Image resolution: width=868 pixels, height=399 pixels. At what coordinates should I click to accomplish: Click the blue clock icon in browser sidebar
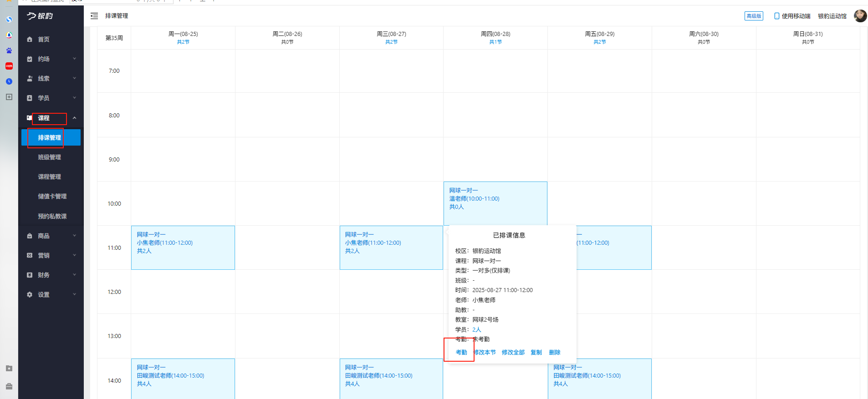click(x=9, y=81)
